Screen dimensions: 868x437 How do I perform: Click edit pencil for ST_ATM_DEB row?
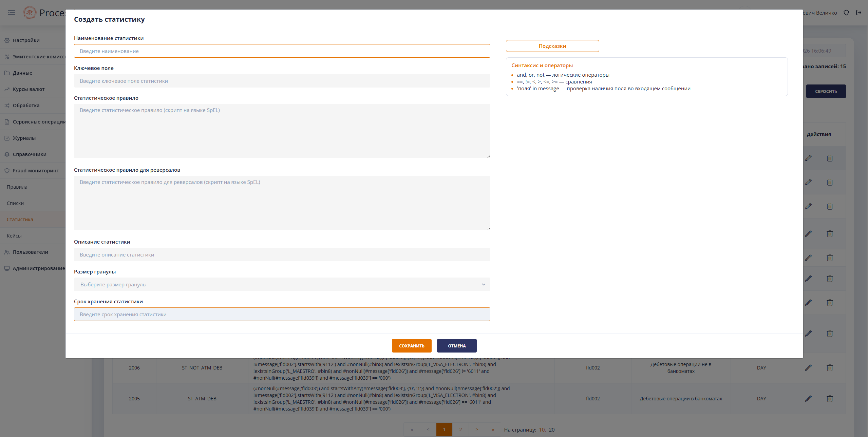point(808,399)
